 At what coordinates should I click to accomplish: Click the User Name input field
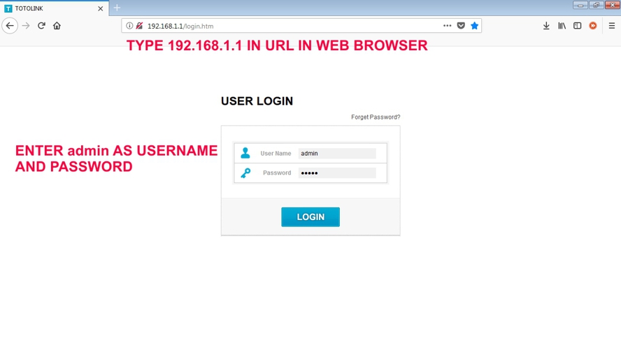click(337, 154)
